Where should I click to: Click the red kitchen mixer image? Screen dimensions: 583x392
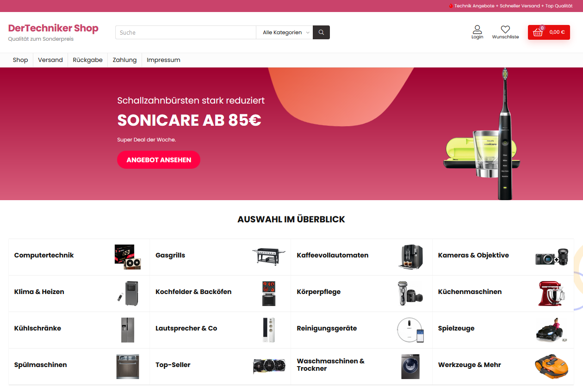pos(552,293)
